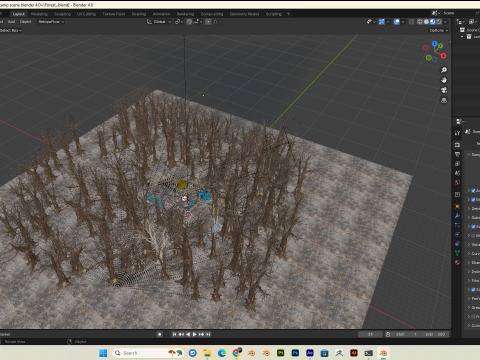Screen dimensions: 480x360
Task: Select wireframe viewport shading
Action: 420,22
